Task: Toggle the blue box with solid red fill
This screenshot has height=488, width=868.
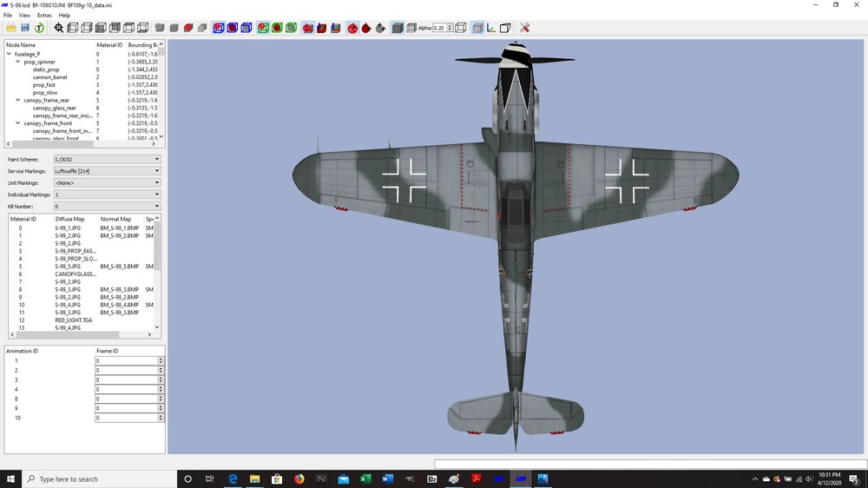Action: [233, 28]
